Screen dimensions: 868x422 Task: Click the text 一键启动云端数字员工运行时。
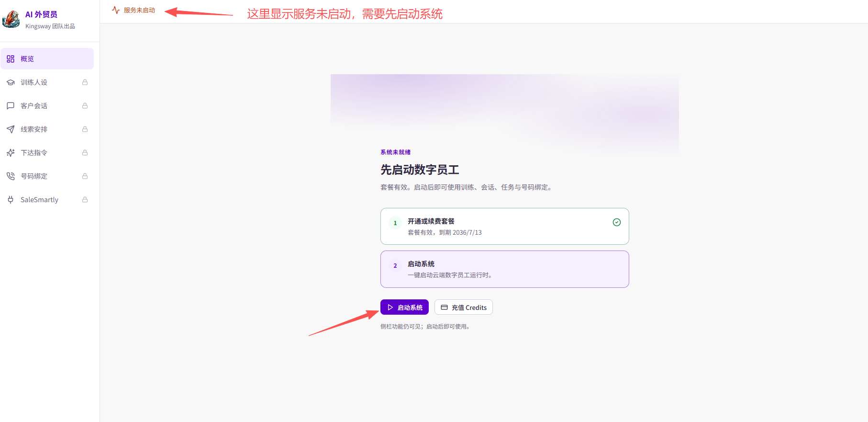pos(451,275)
